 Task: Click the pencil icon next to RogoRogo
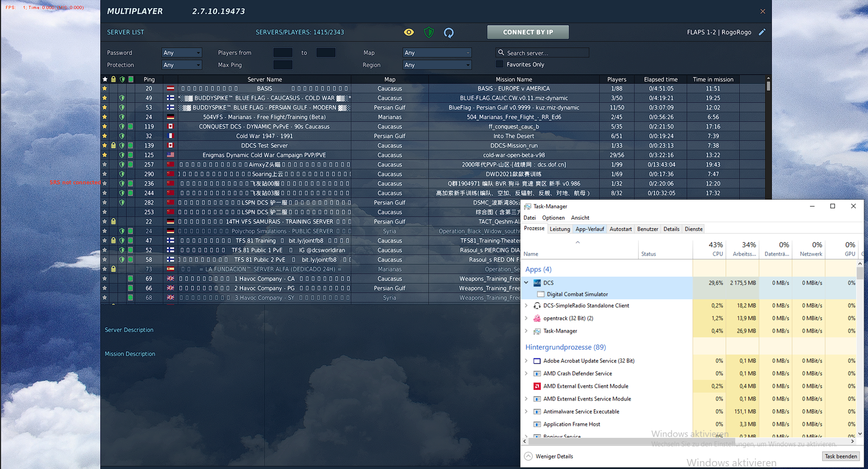pyautogui.click(x=762, y=32)
